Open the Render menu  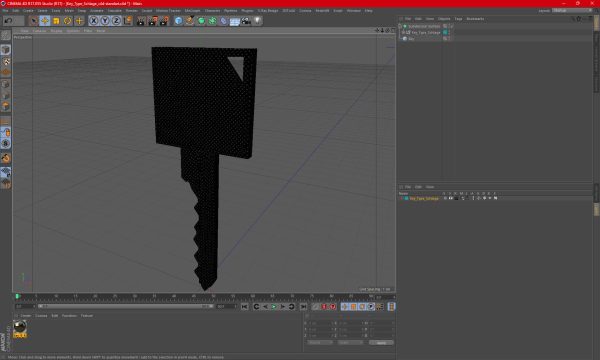tap(131, 11)
